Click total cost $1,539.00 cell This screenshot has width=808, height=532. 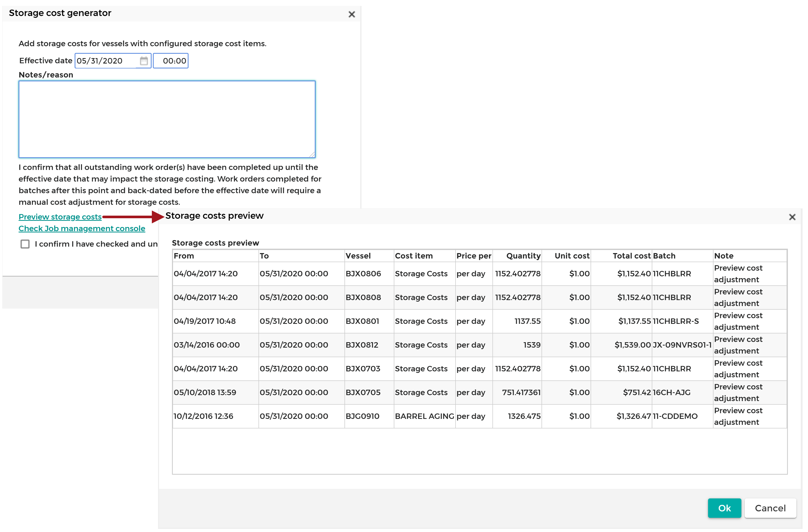(622, 345)
